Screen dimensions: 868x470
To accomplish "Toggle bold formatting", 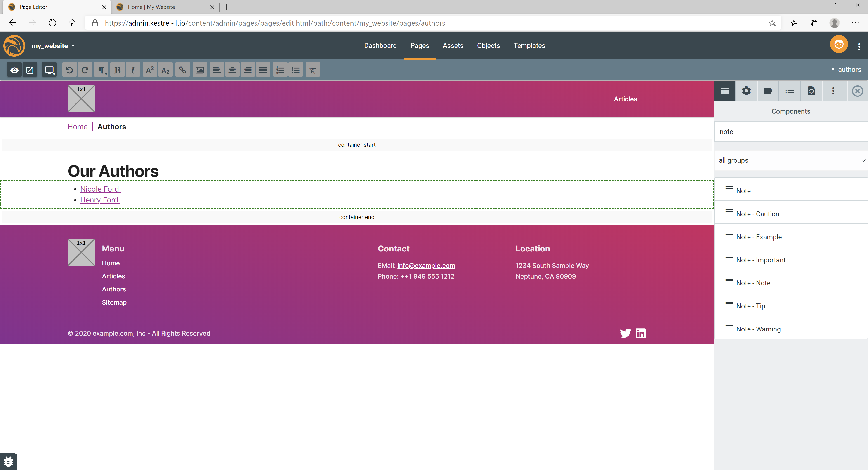I will [x=117, y=70].
